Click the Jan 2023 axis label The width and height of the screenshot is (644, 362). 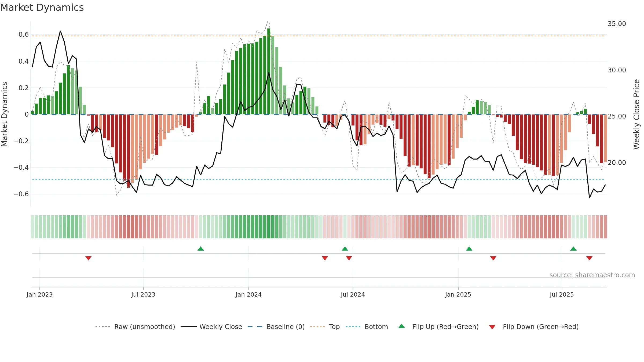40,294
